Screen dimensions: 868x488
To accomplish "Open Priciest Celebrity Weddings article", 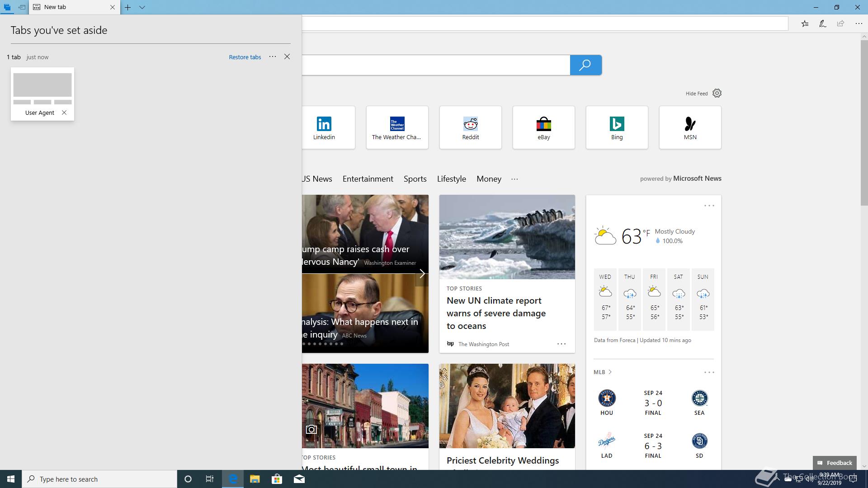I will pyautogui.click(x=503, y=460).
